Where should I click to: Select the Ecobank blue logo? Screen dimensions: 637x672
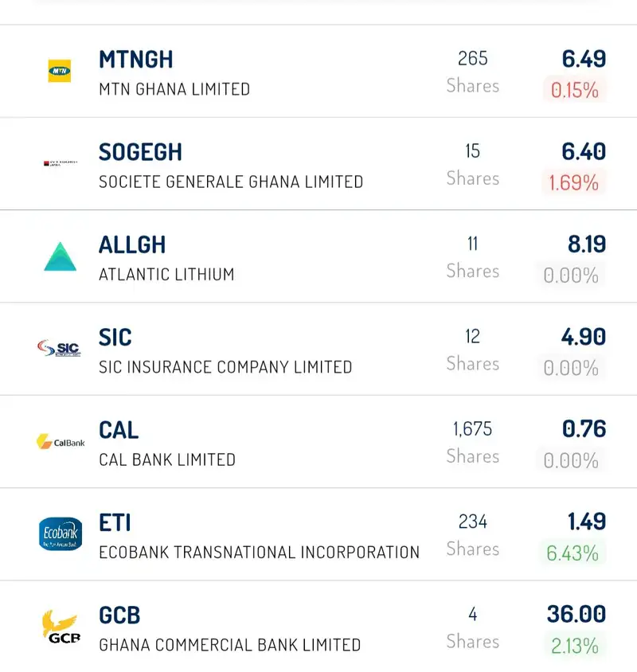[61, 533]
